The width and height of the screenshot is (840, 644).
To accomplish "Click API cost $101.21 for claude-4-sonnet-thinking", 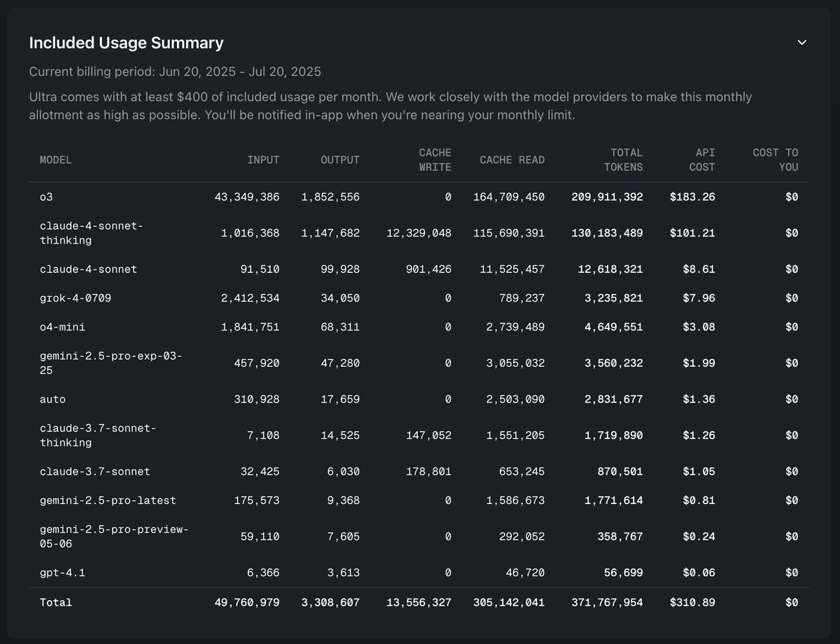I will [x=692, y=233].
